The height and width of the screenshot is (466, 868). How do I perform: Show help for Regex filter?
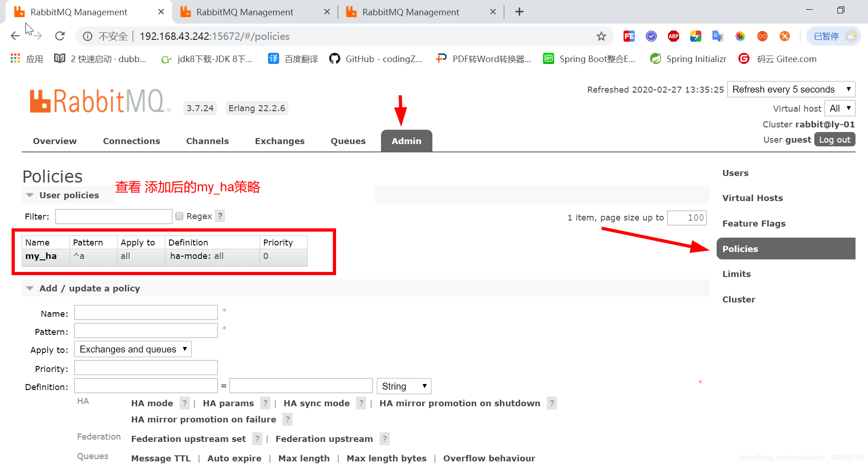click(x=220, y=216)
